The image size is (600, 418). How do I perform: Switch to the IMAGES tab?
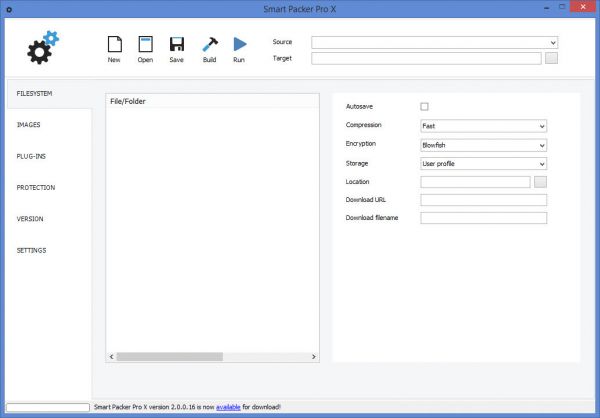[x=49, y=125]
